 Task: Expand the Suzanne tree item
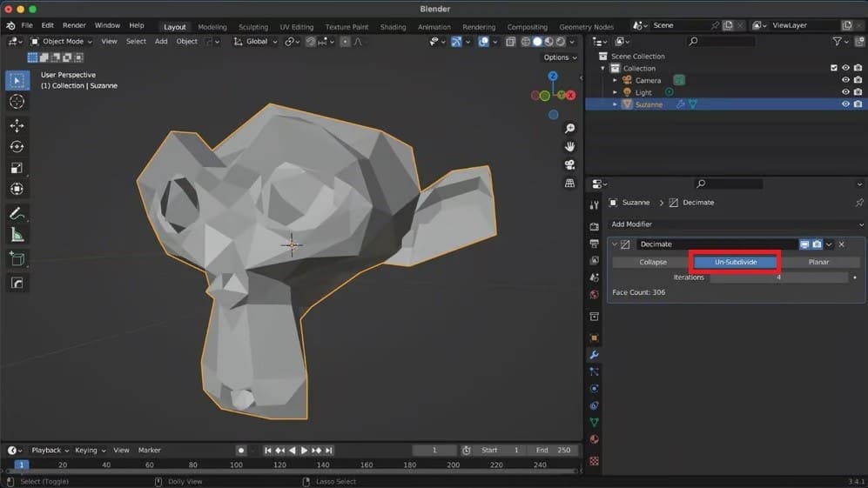click(x=615, y=104)
